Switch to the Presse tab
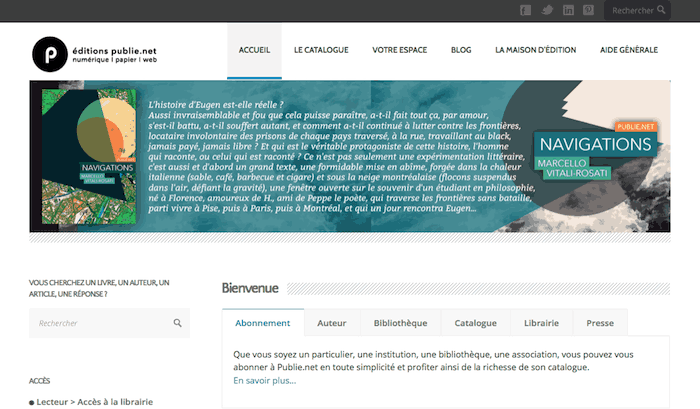The image size is (700, 409). [x=600, y=323]
